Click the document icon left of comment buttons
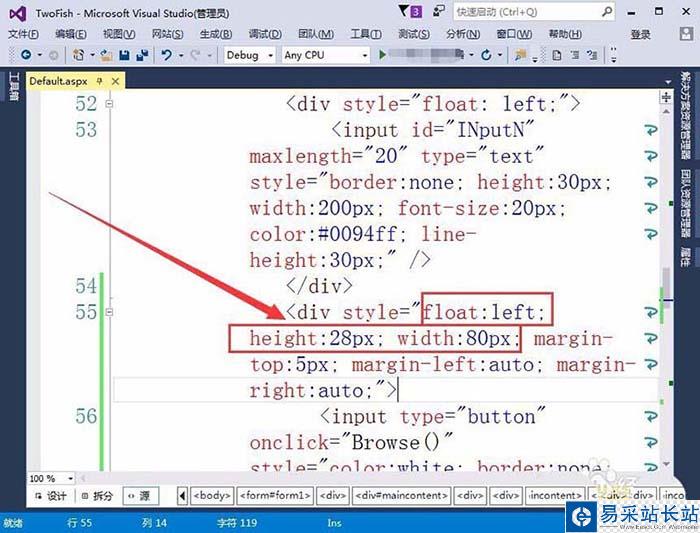Screen dimensions: 700x533 (557, 55)
